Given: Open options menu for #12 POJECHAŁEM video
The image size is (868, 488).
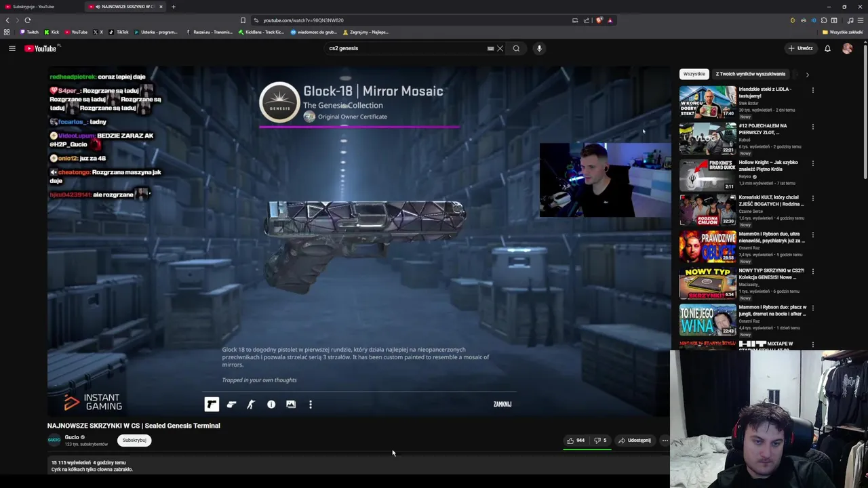Looking at the screenshot, I should coord(812,126).
